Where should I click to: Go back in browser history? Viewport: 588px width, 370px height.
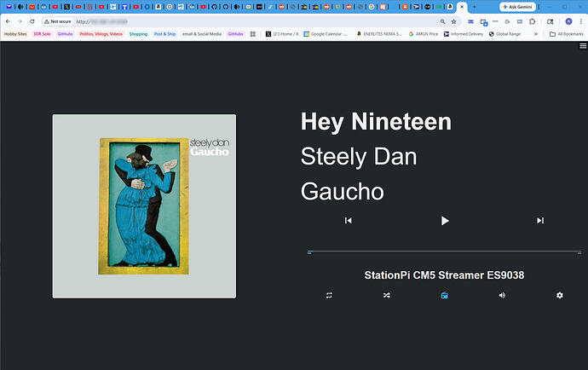(8, 22)
